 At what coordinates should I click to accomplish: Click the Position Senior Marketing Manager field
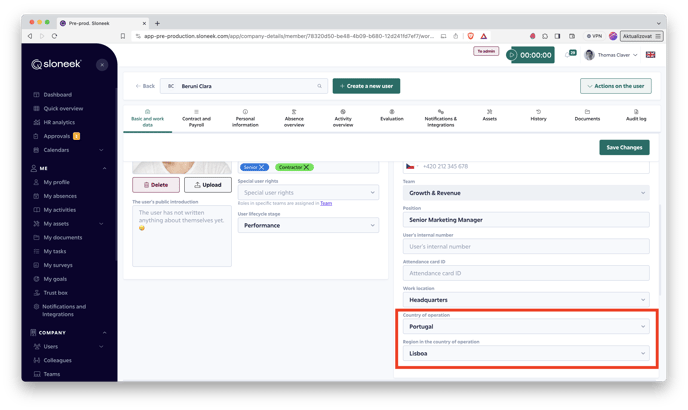(x=526, y=219)
